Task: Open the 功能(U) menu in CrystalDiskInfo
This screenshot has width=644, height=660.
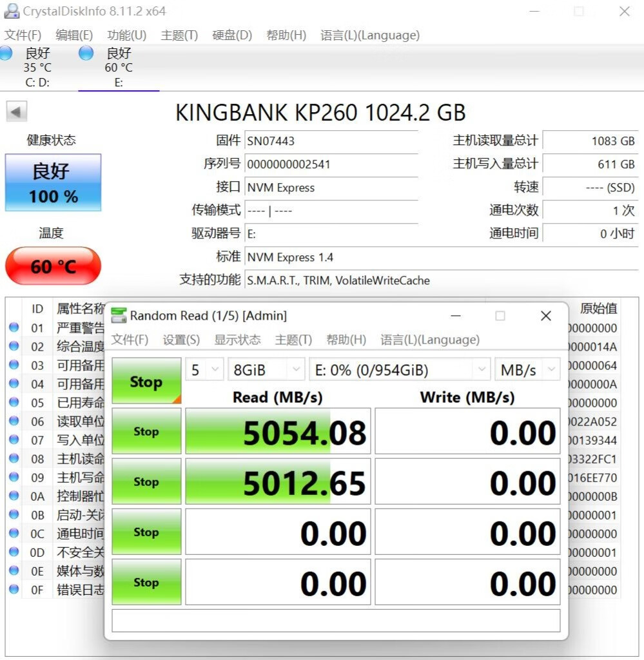Action: pos(126,35)
